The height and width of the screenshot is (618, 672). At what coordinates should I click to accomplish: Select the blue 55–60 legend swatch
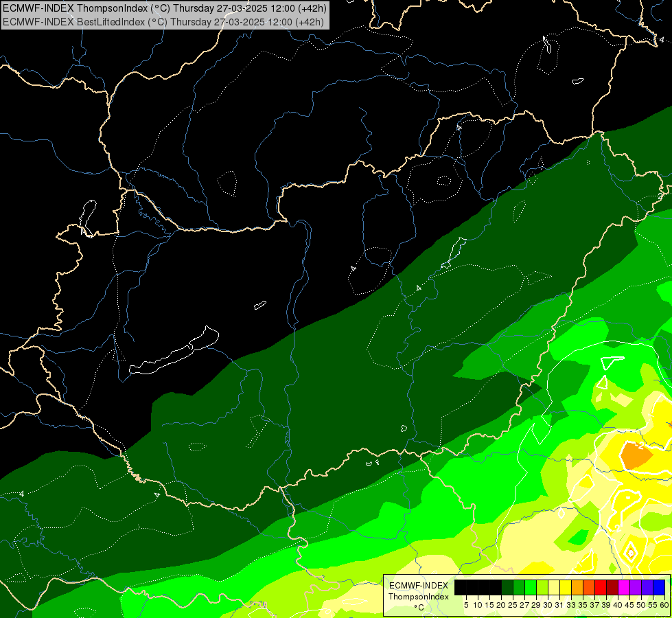click(x=659, y=587)
